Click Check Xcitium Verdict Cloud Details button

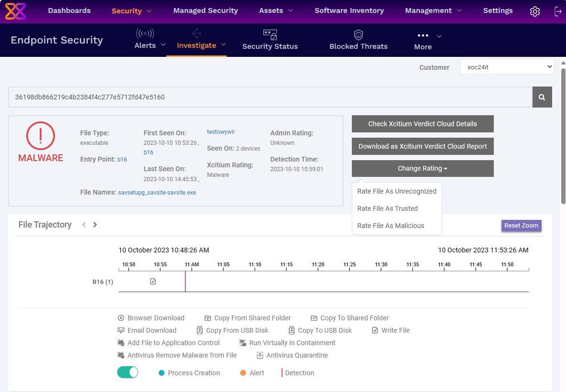(x=423, y=124)
